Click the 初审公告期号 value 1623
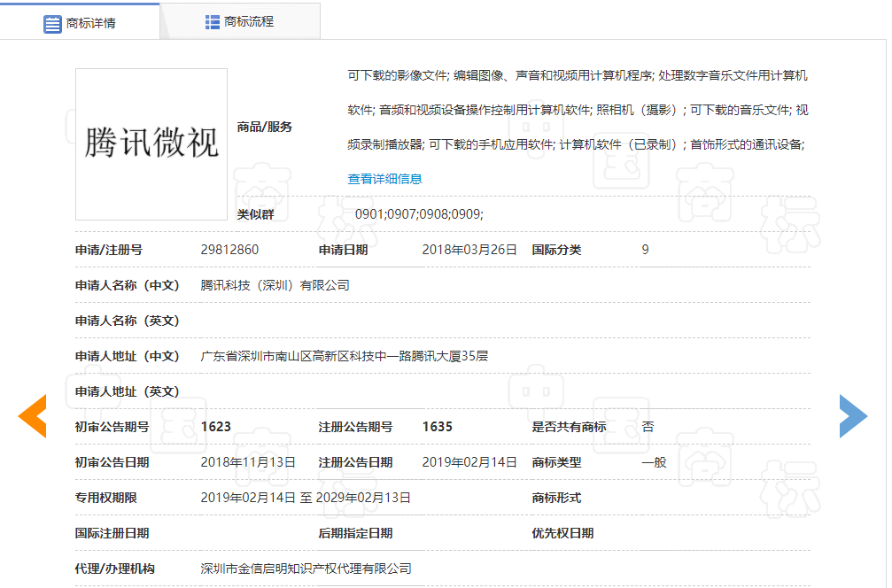Screen dimensions: 892x588 coord(216,427)
